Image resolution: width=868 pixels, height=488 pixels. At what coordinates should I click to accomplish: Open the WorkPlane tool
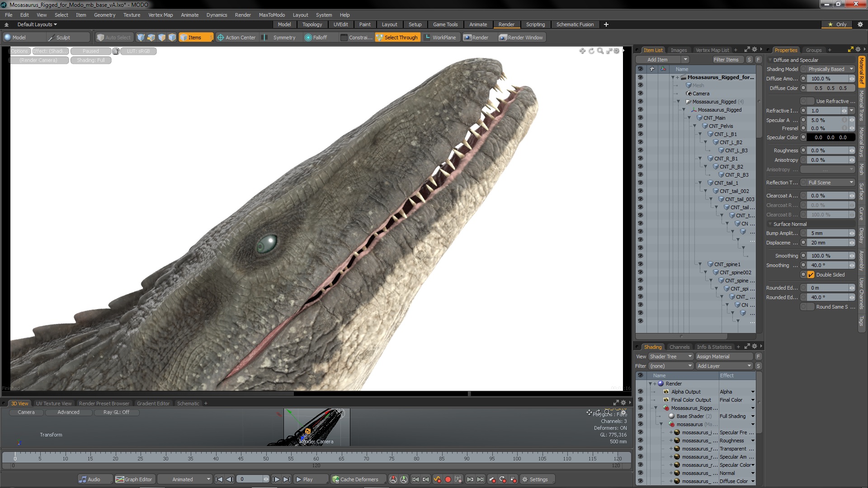tap(440, 38)
